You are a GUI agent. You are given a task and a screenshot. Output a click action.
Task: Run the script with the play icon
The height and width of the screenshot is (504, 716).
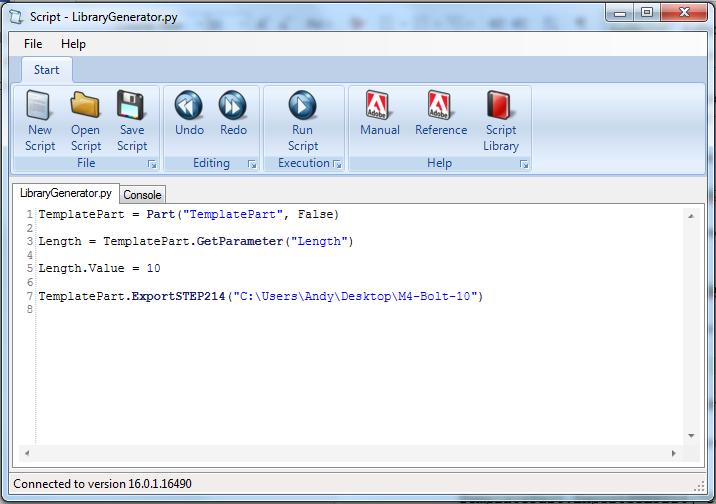(302, 105)
